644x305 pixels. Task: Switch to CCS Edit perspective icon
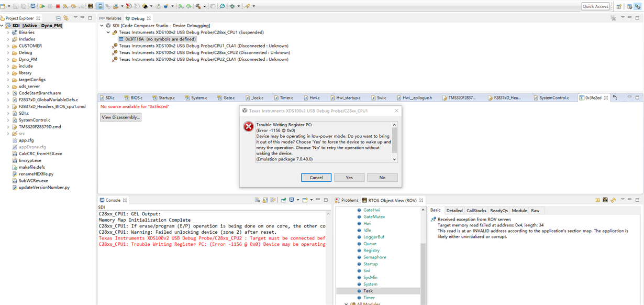(x=629, y=6)
